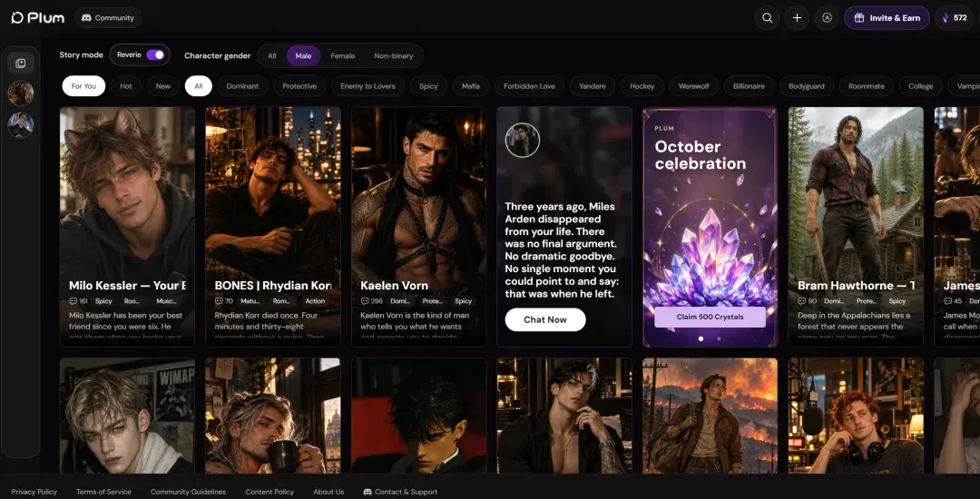980x499 pixels.
Task: Open About Us link
Action: pos(328,492)
